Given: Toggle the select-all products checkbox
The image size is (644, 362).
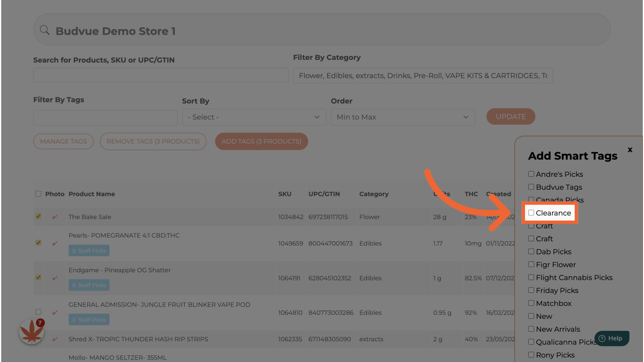Looking at the screenshot, I should point(38,194).
